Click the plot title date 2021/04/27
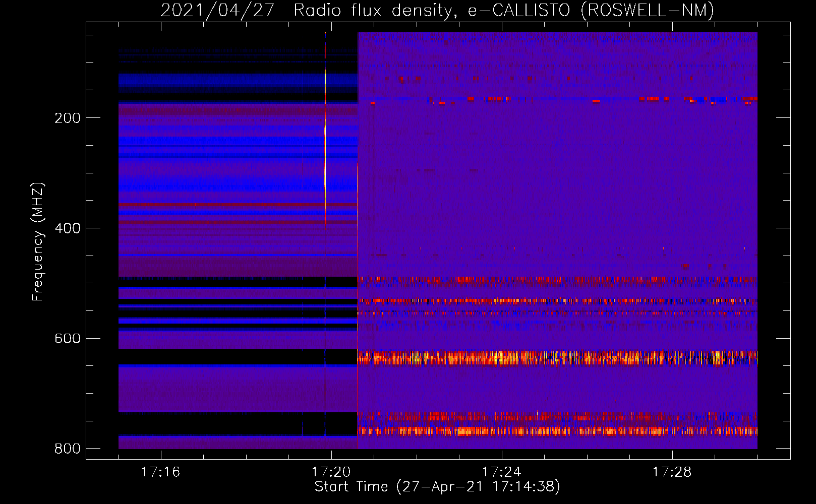Screen dimensions: 816x504 pos(217,10)
